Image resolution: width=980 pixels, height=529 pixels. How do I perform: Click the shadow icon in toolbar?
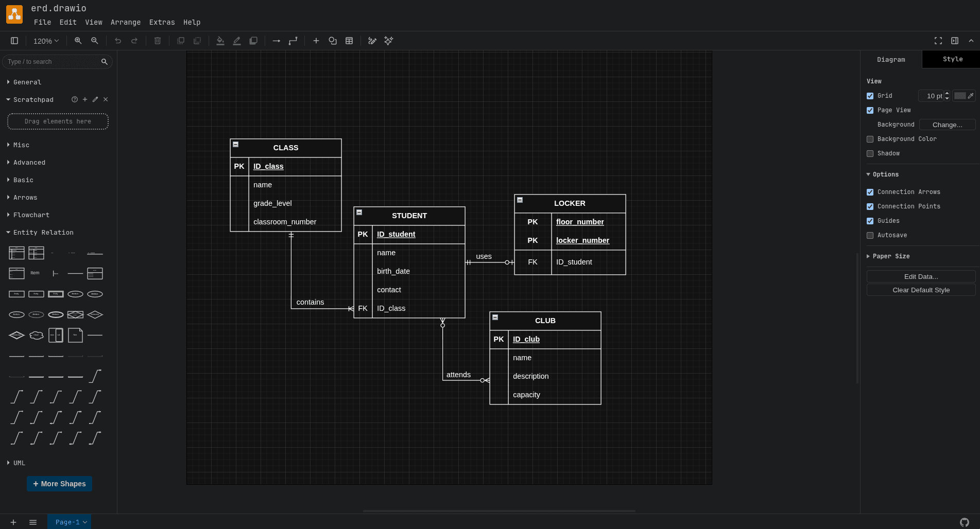tap(253, 41)
